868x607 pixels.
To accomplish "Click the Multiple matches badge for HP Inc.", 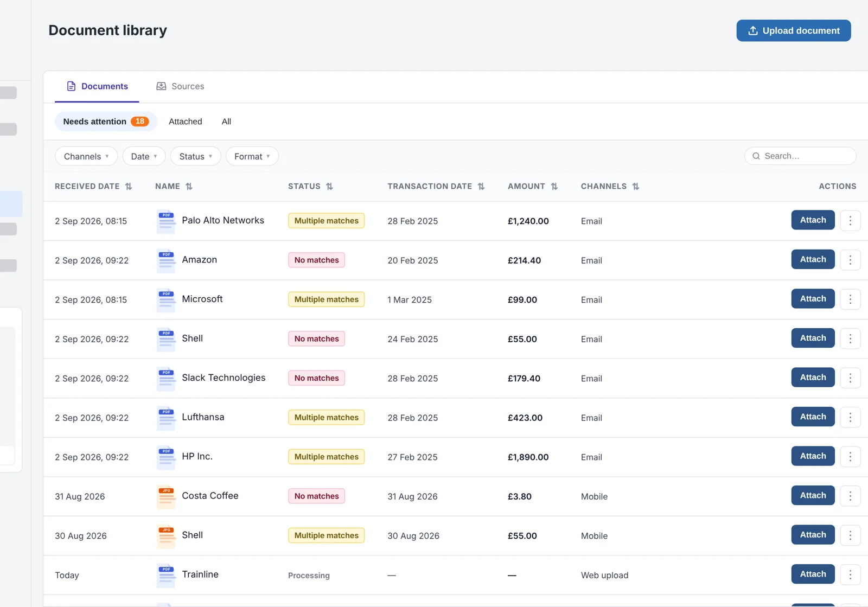I will click(x=327, y=457).
